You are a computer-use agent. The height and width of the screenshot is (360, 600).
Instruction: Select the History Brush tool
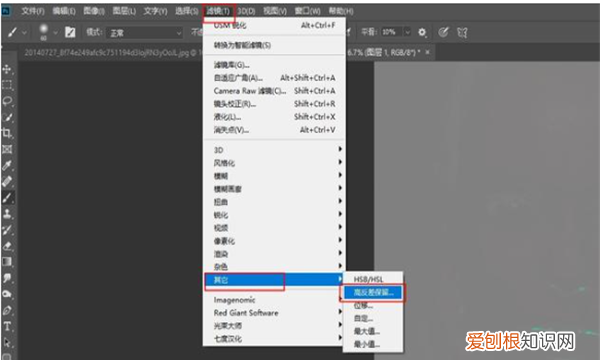(7, 230)
